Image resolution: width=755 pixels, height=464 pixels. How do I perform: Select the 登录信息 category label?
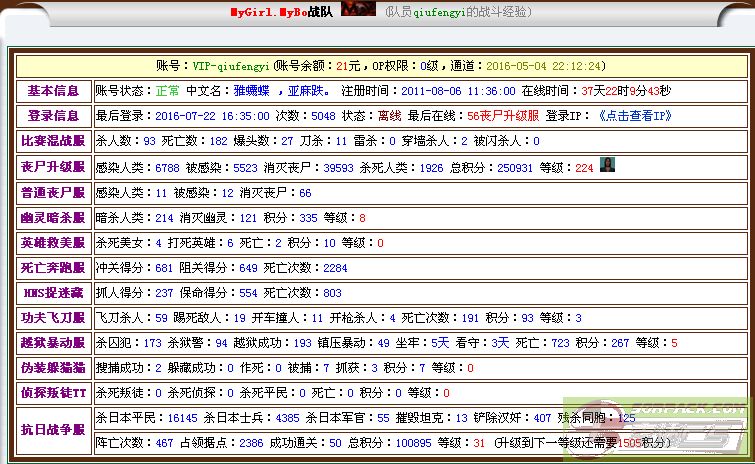(54, 116)
